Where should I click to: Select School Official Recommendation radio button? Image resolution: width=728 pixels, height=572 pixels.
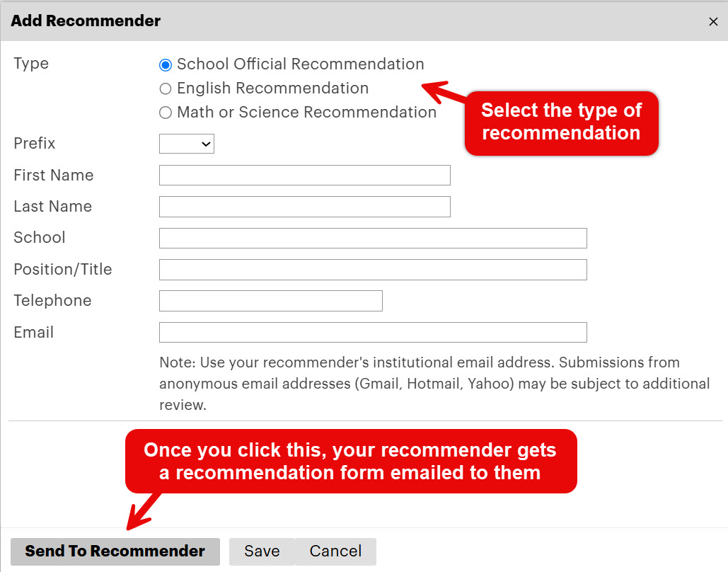point(166,65)
